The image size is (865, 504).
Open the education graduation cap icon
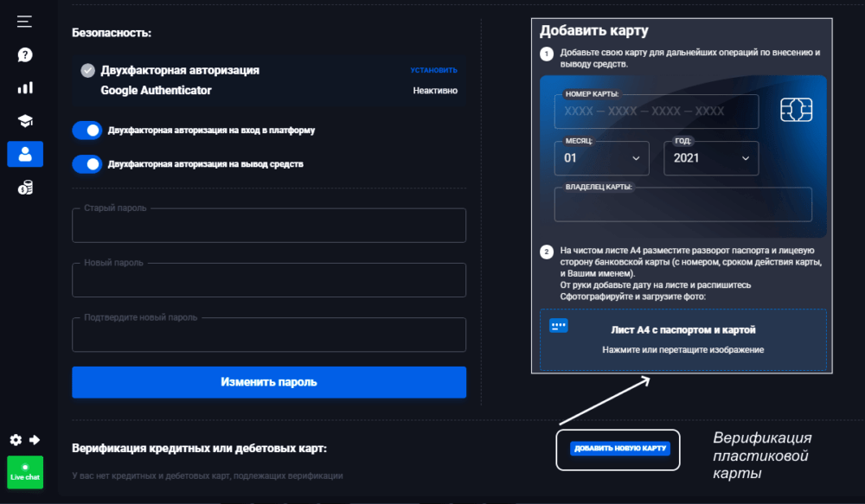[25, 121]
